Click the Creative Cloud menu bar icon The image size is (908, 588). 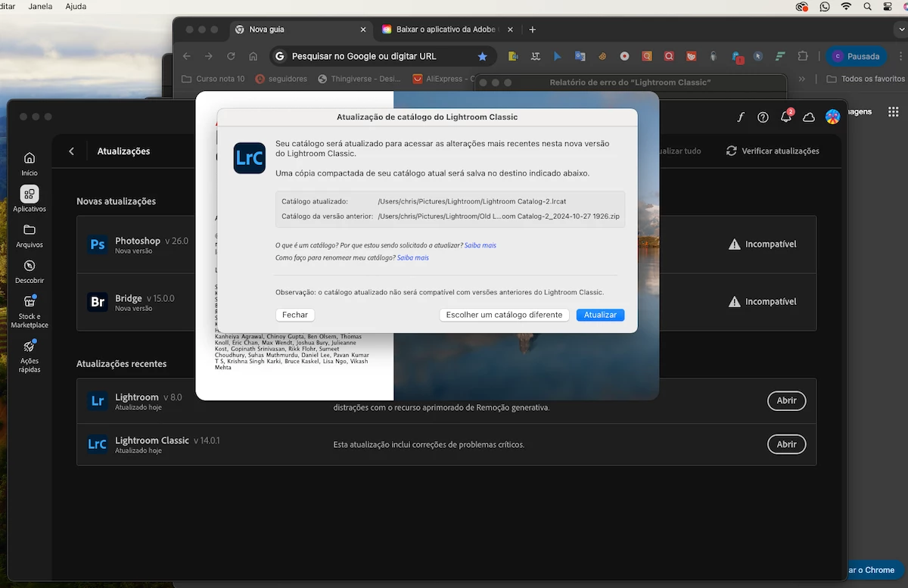[x=802, y=6]
